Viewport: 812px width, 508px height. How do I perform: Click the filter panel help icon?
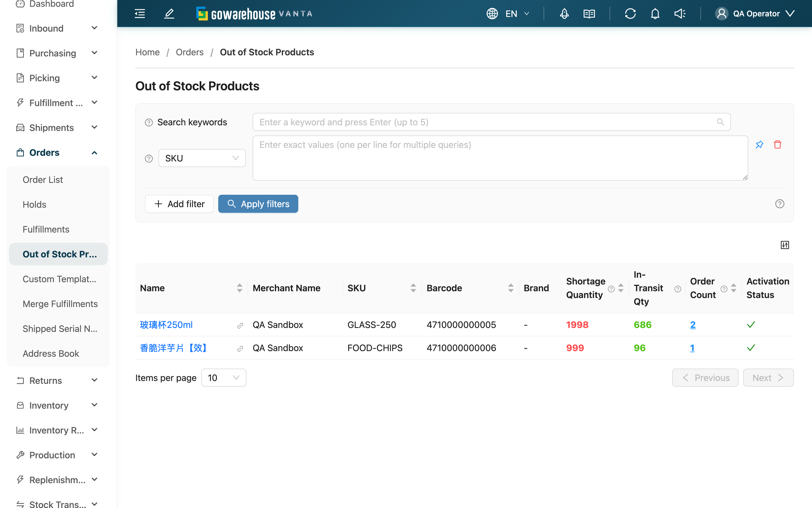click(780, 204)
